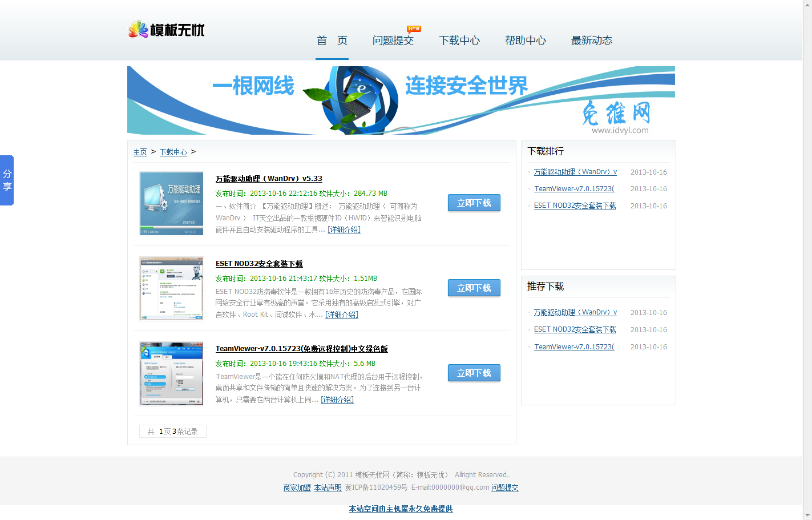
Task: Open 详细介绍 link for ESET NOD32
Action: [x=341, y=315]
